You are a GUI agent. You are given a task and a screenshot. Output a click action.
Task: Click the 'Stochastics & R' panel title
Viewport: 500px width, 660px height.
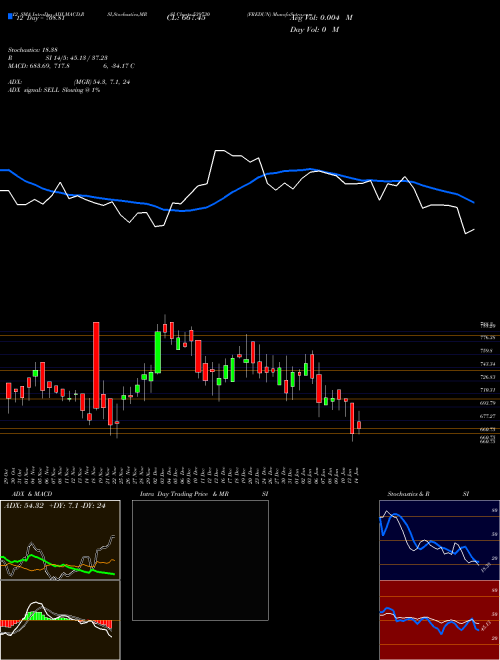(x=408, y=494)
